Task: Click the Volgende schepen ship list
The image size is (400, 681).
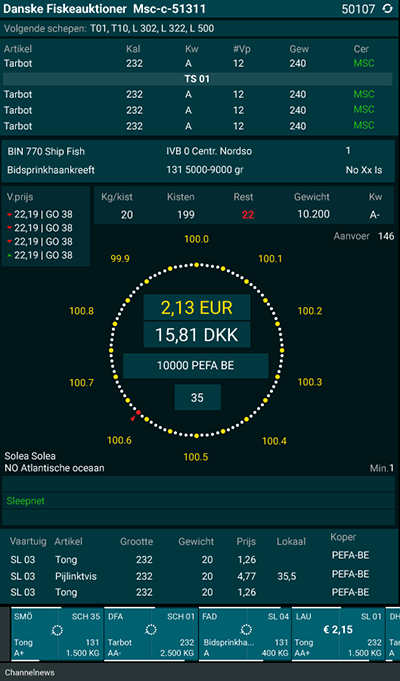Action: pyautogui.click(x=152, y=29)
